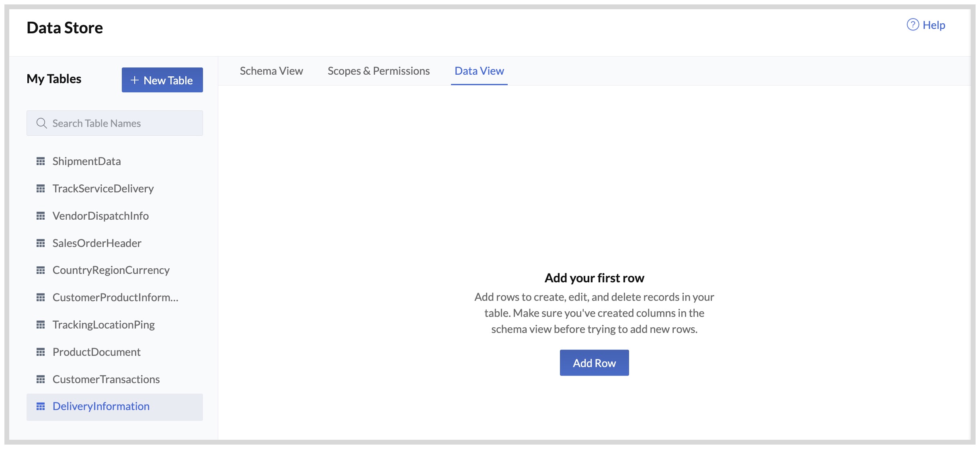The width and height of the screenshot is (980, 449).
Task: Switch to the Schema View tab
Action: 271,71
